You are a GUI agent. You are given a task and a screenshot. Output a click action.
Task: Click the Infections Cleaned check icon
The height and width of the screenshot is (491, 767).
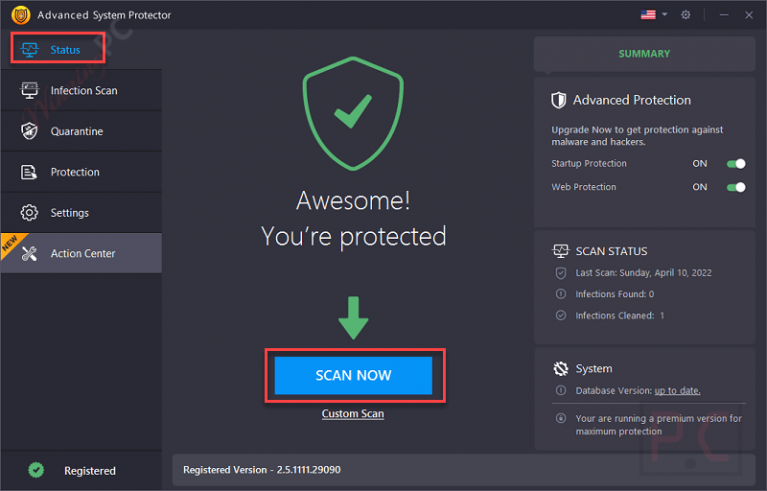coord(561,315)
